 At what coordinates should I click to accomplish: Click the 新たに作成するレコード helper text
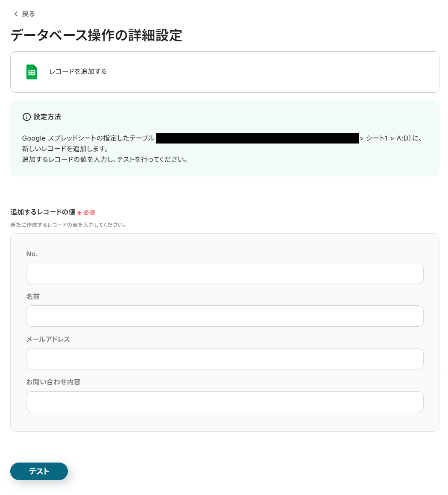(x=68, y=225)
